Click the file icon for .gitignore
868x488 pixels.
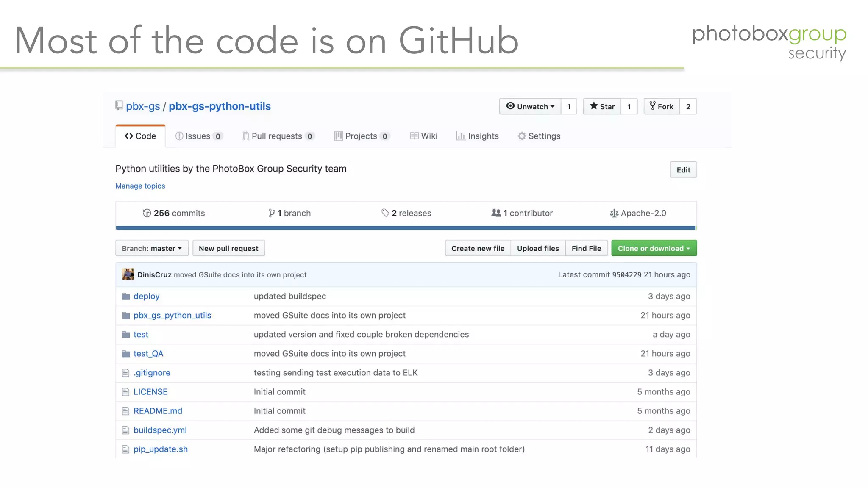point(125,373)
